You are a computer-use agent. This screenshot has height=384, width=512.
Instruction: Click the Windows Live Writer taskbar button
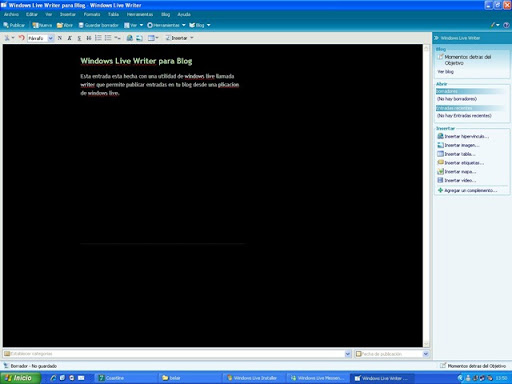coord(382,378)
